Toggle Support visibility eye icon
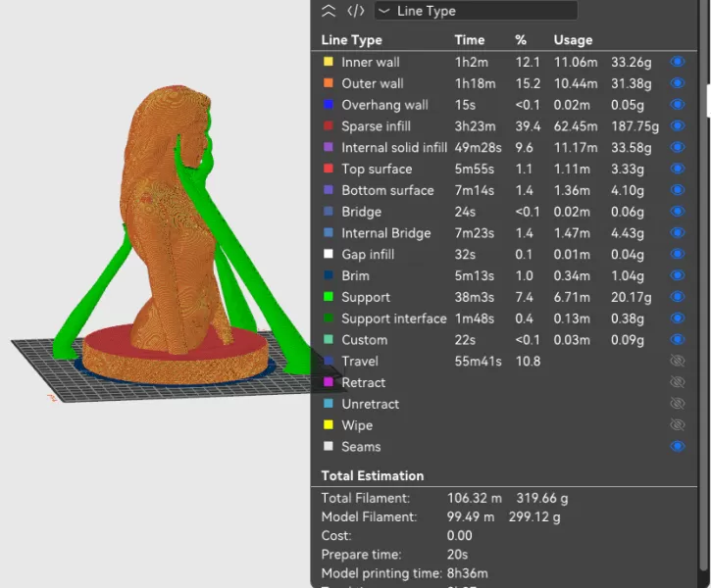 coord(677,297)
